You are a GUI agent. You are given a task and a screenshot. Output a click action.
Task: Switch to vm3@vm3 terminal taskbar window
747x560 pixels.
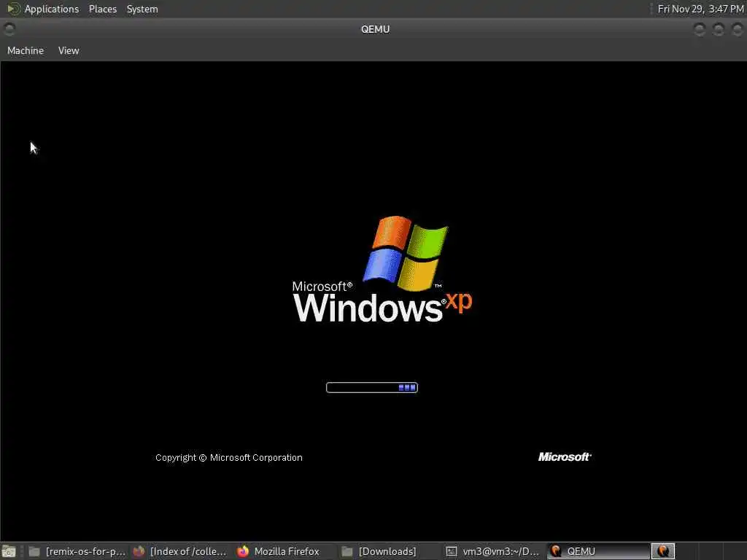pyautogui.click(x=492, y=551)
